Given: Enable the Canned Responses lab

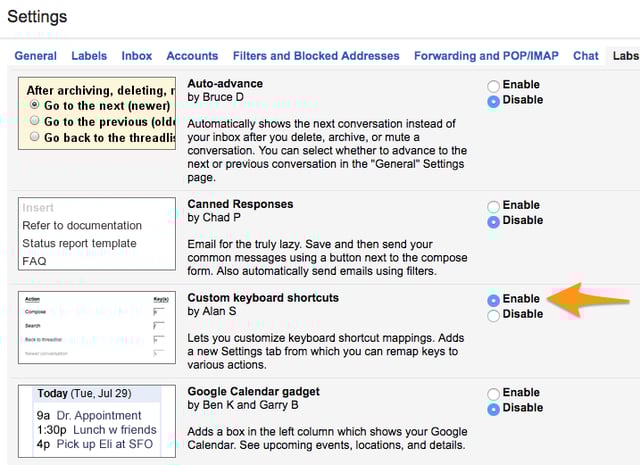Looking at the screenshot, I should tap(493, 207).
